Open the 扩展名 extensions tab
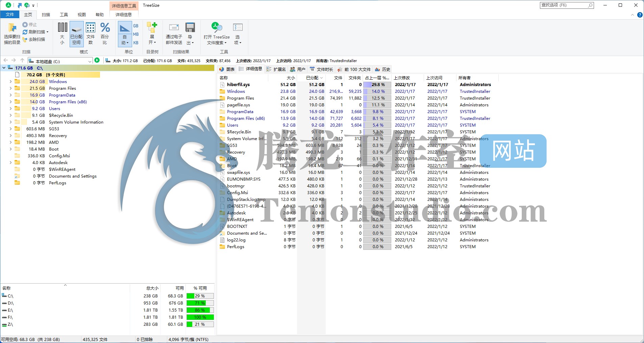 pyautogui.click(x=276, y=69)
